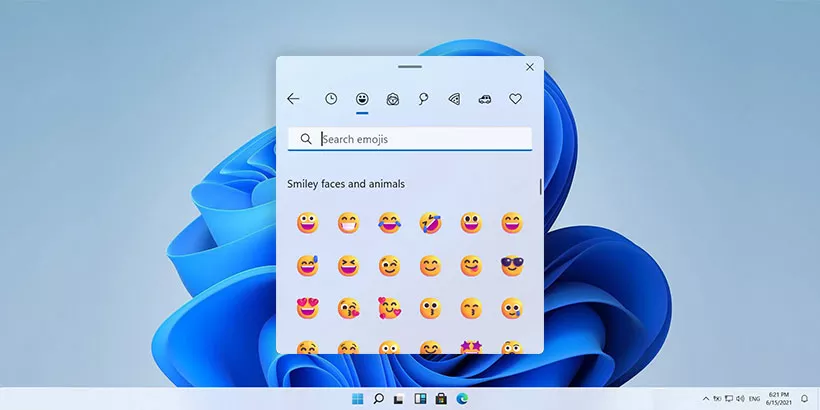
Task: Pick the face with tears of joy emoji
Action: coord(390,223)
